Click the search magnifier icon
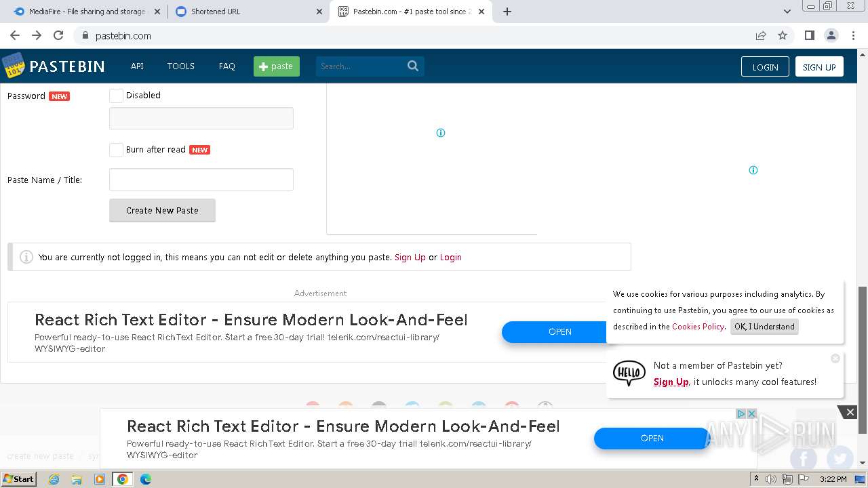This screenshot has width=868, height=488. (413, 66)
